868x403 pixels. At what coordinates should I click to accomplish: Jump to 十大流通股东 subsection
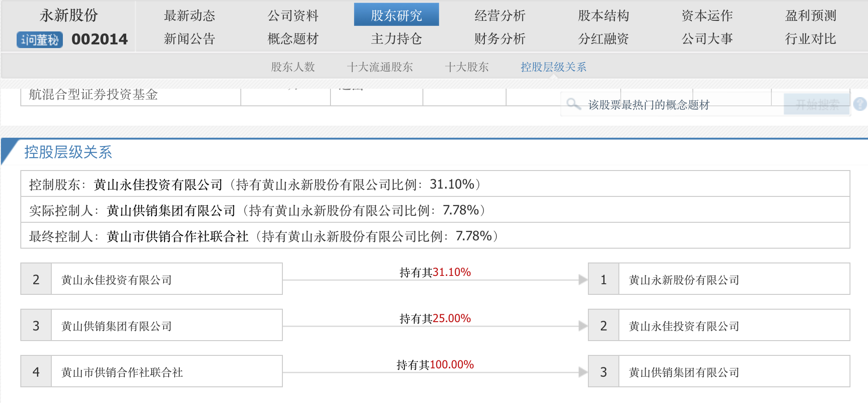(379, 67)
